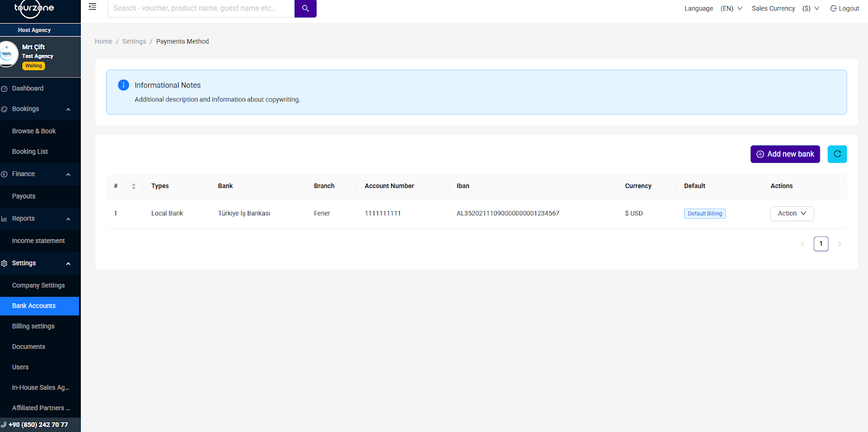
Task: Go to next page arrow
Action: tap(839, 244)
